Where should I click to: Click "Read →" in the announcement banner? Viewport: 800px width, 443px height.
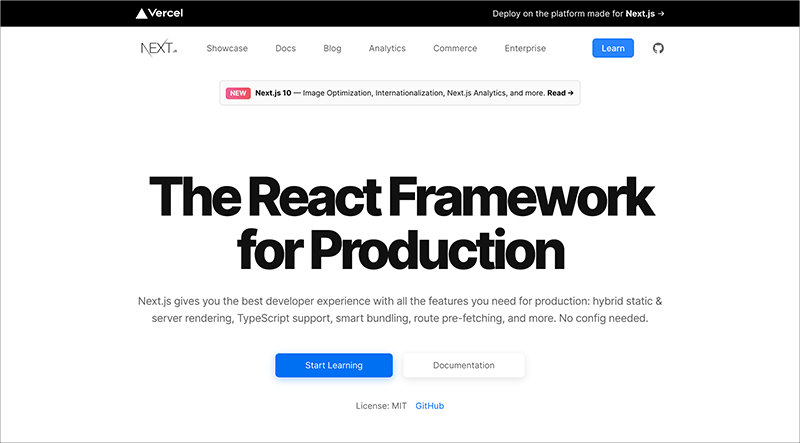point(561,93)
